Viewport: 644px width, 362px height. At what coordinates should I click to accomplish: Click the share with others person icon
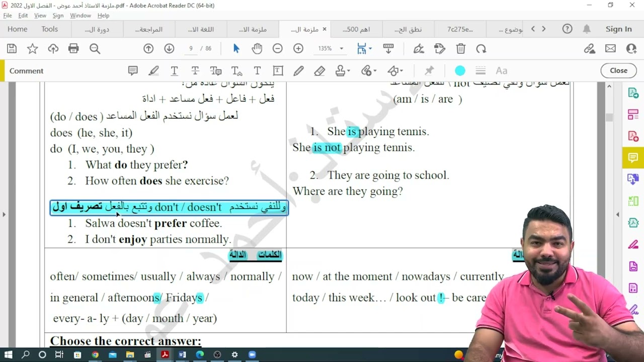click(631, 49)
